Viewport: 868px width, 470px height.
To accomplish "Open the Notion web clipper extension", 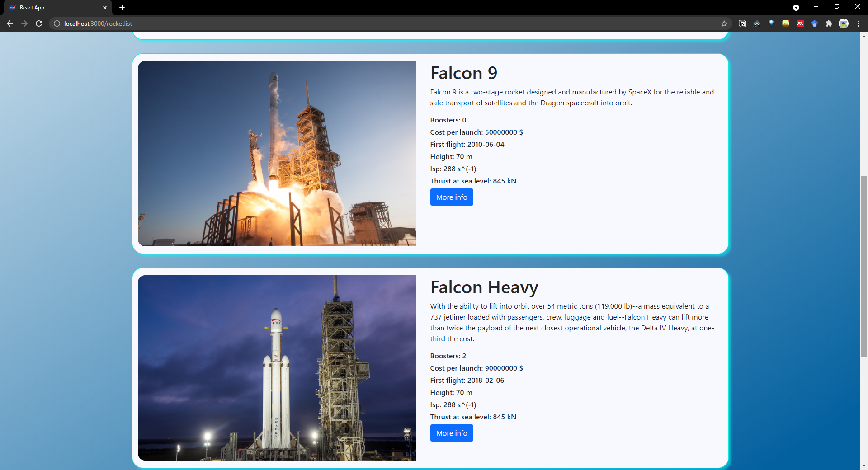I will click(x=742, y=23).
